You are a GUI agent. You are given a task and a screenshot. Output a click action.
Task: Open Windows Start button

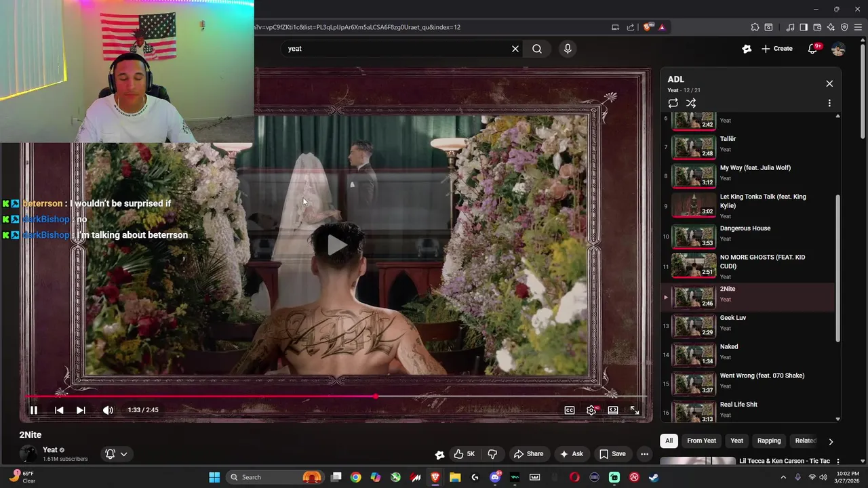coord(214,477)
